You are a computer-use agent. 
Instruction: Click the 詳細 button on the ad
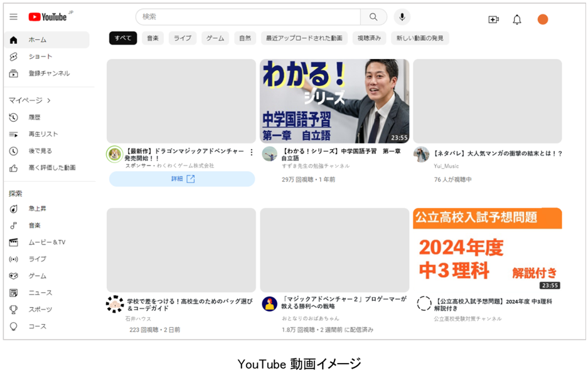click(x=182, y=179)
